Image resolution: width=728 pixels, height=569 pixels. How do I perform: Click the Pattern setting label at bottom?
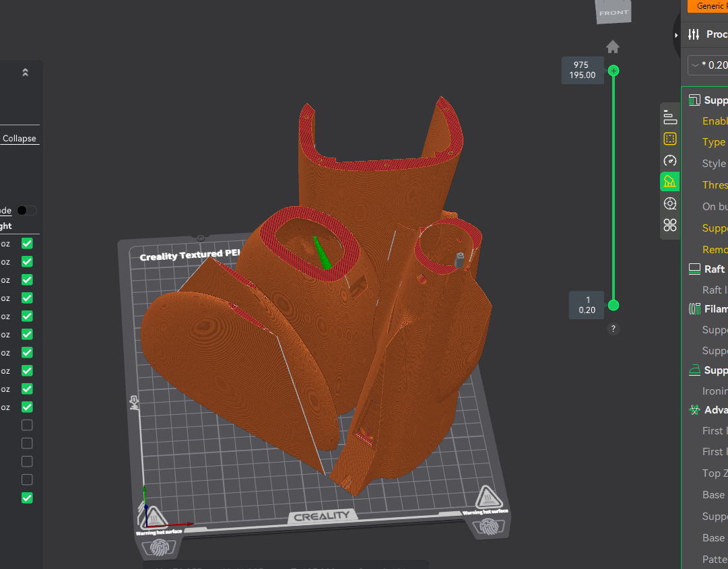[715, 559]
